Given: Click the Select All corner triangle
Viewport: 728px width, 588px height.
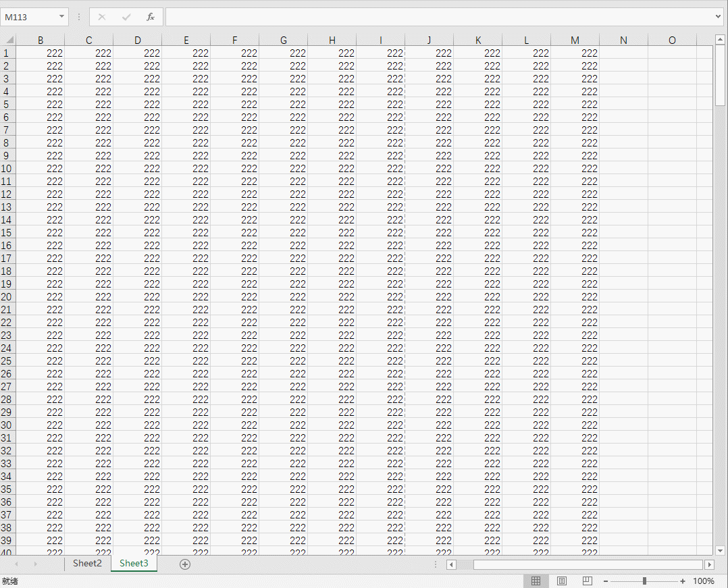Looking at the screenshot, I should click(7, 40).
